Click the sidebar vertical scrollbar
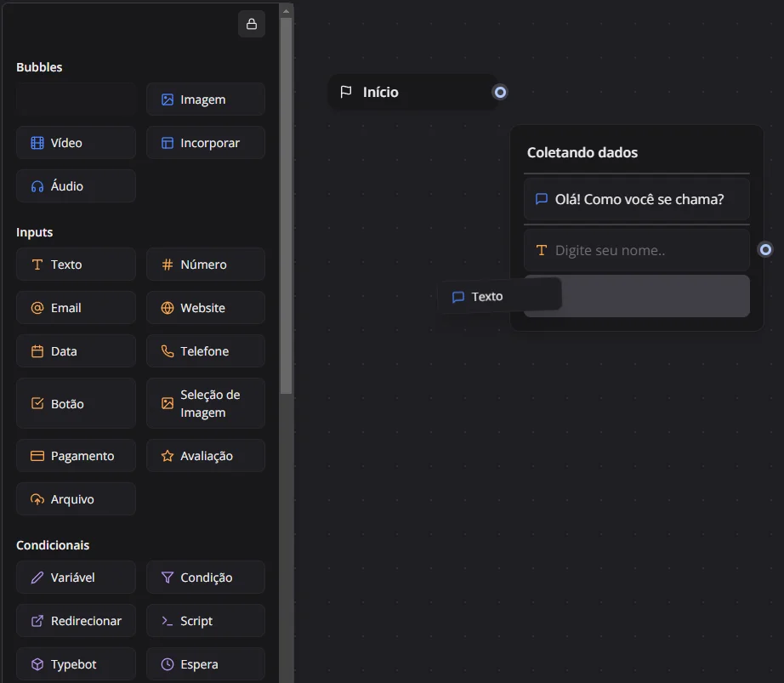 [x=286, y=204]
